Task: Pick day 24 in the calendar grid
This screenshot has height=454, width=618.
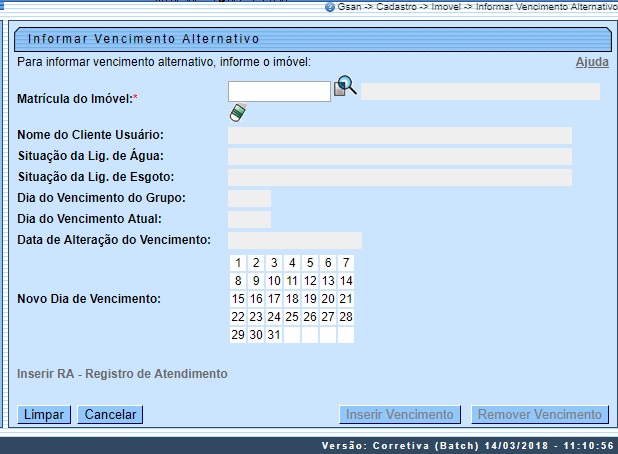Action: (274, 317)
